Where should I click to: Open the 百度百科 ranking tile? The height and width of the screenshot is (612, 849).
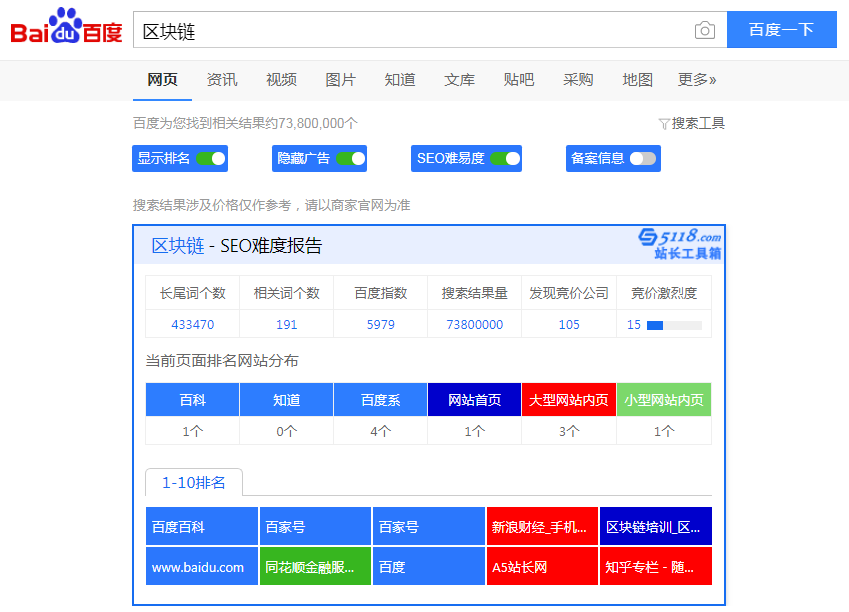pos(201,526)
